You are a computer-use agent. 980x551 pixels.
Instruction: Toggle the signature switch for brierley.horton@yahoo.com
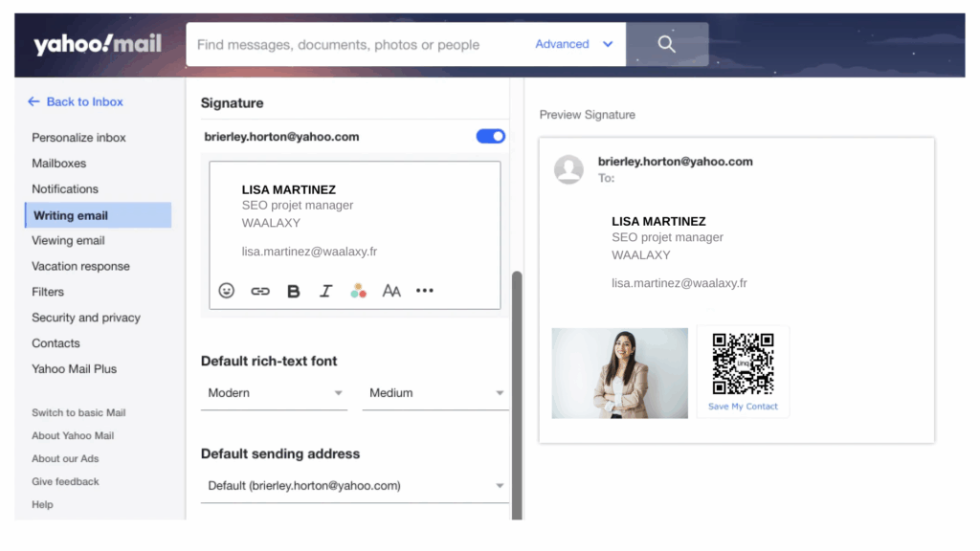point(490,136)
